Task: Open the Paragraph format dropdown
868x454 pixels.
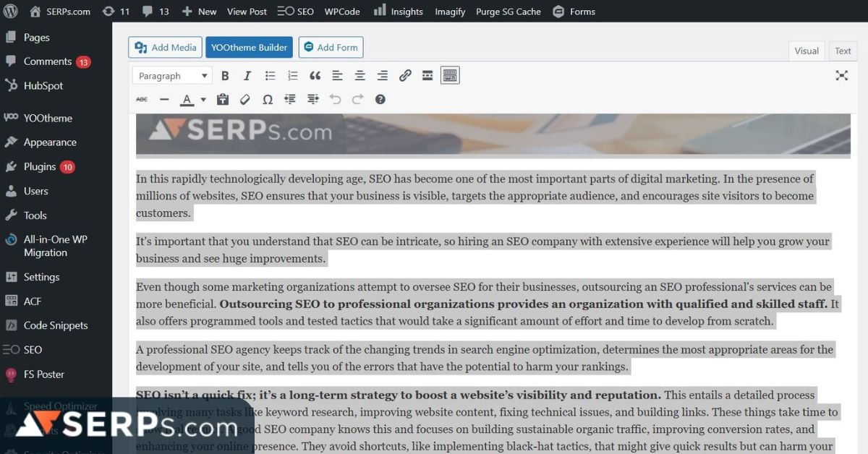Action: point(172,75)
